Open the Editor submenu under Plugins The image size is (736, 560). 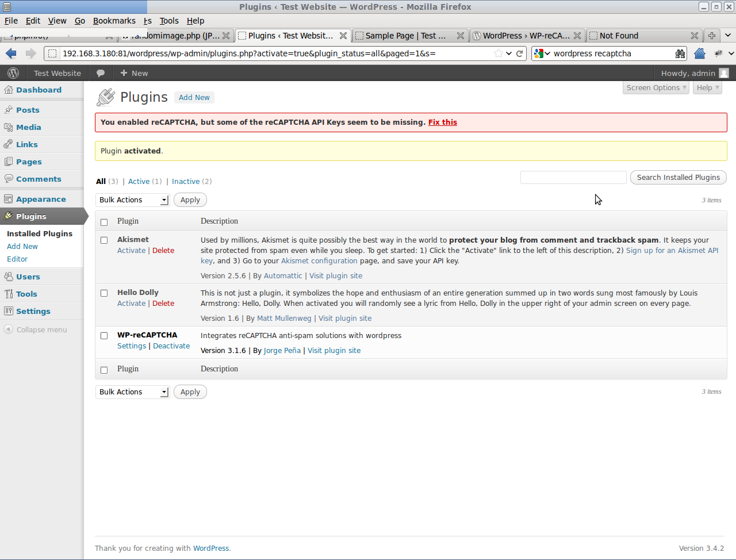click(17, 259)
